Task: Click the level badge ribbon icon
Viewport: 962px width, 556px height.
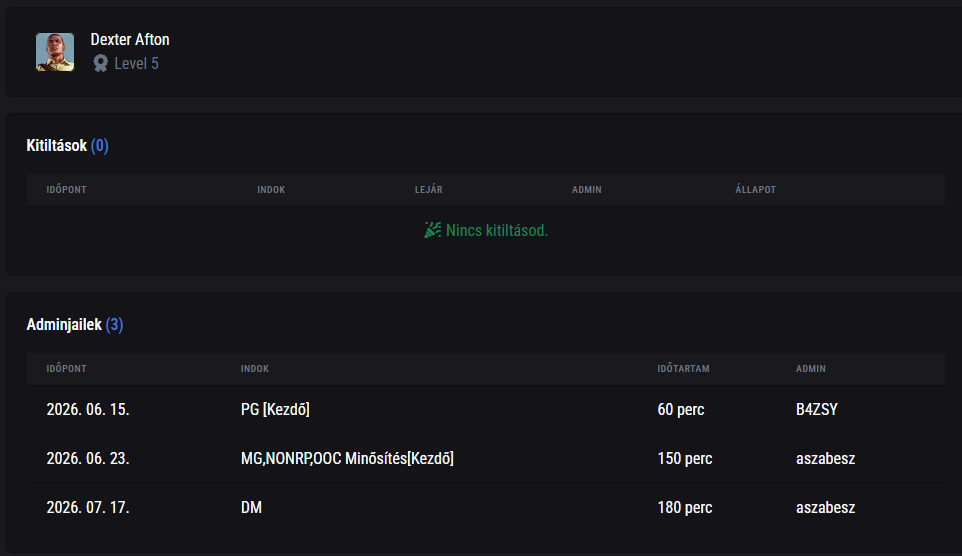Action: 101,63
